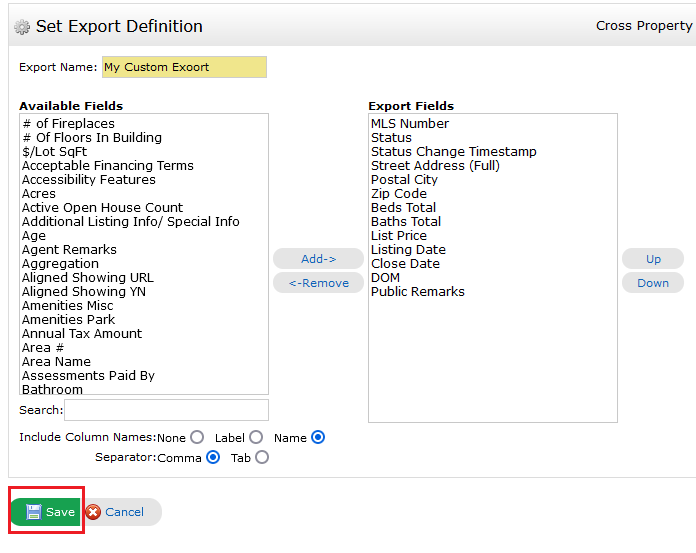Select 'Assessments Paid By' field
This screenshot has width=696, height=553.
[x=144, y=375]
